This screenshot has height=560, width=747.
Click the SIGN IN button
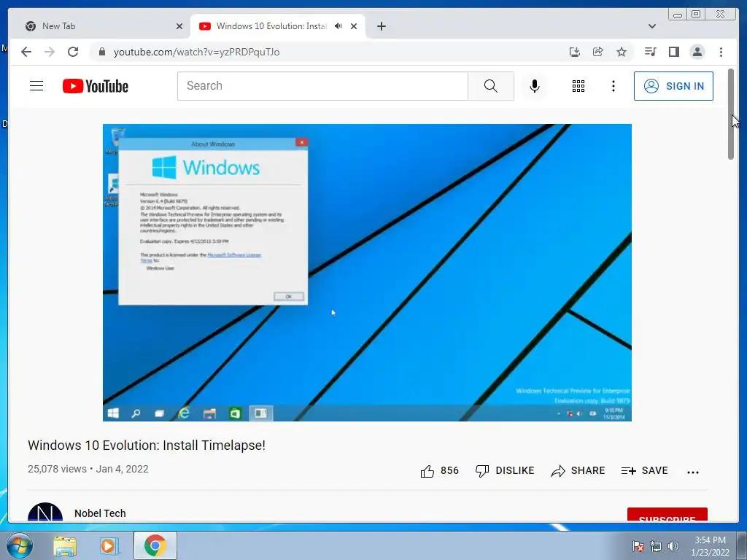pos(673,86)
